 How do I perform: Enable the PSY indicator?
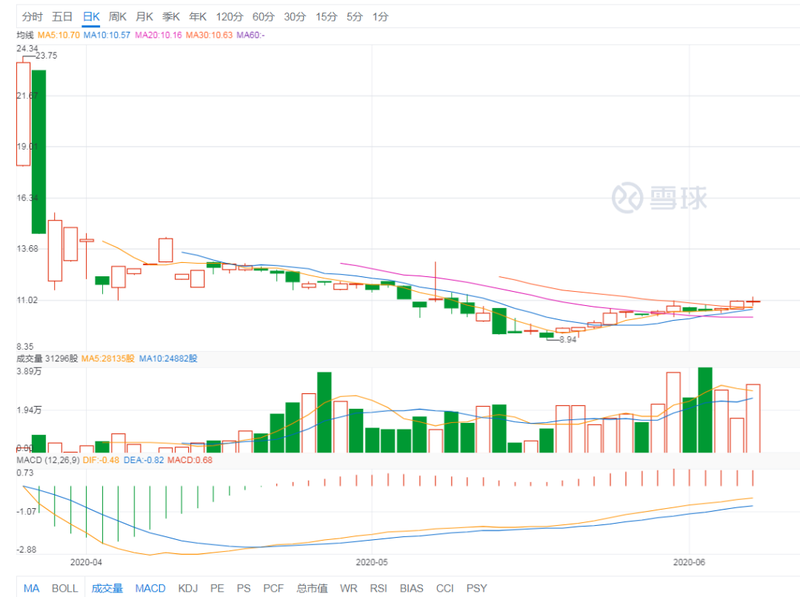coord(477,588)
